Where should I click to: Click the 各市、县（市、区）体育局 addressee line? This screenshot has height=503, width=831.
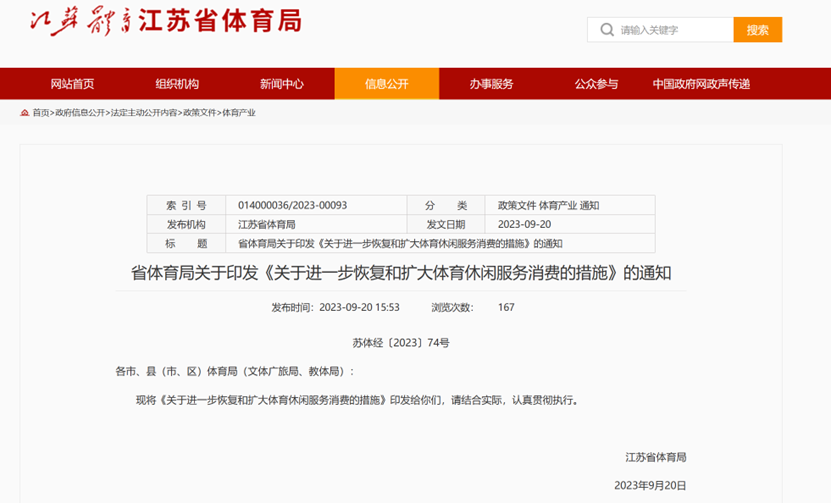tap(235, 372)
